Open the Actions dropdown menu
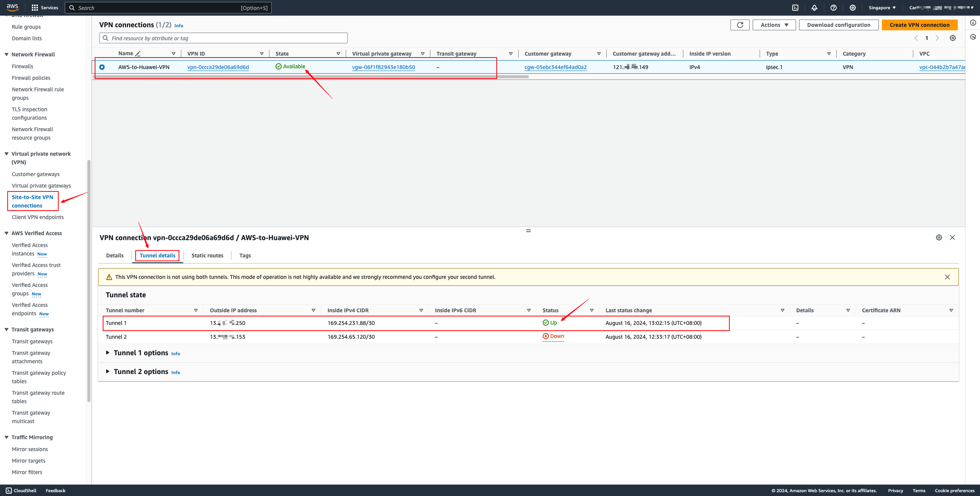Image resolution: width=980 pixels, height=496 pixels. 774,25
